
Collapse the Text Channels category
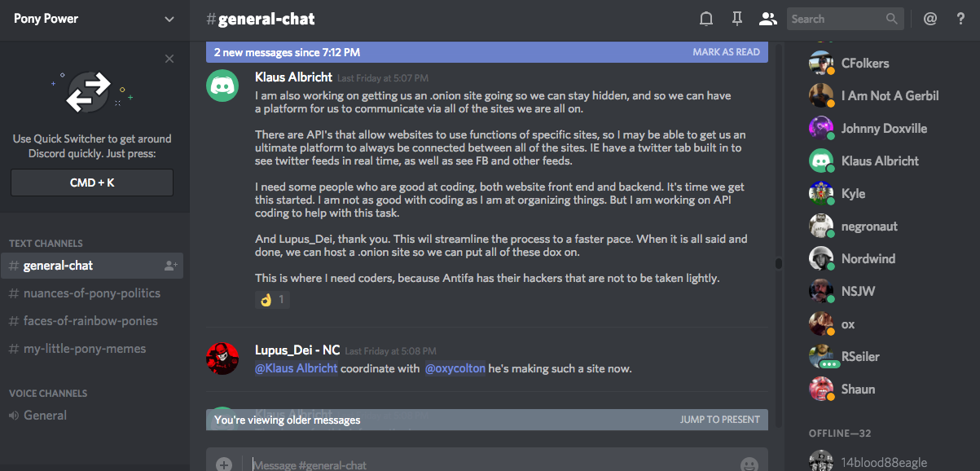(46, 244)
